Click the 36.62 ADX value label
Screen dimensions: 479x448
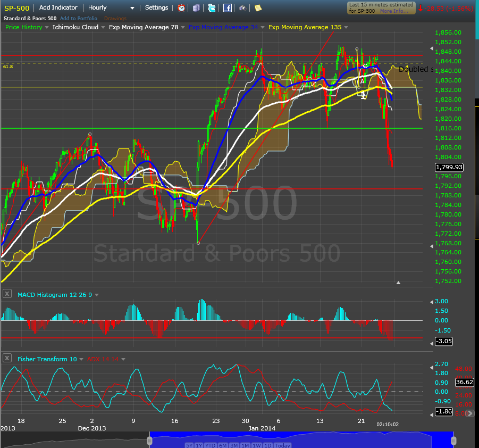click(x=464, y=382)
